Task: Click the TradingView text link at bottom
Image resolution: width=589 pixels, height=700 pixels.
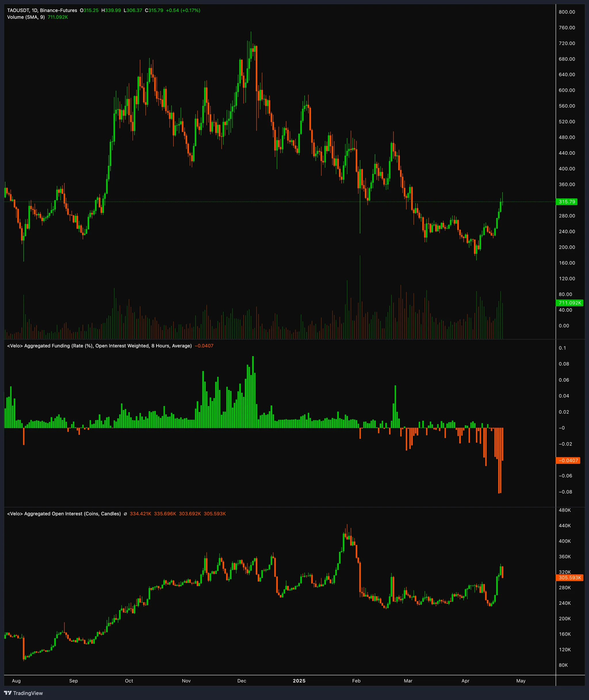Action: tap(28, 693)
